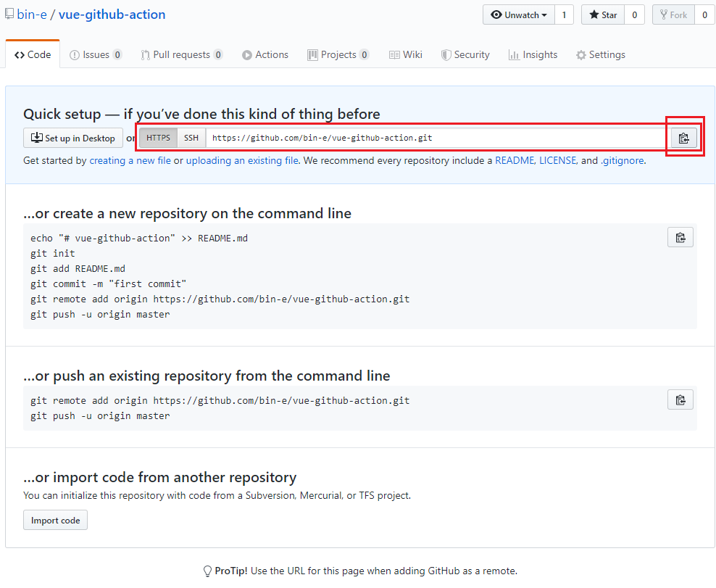Click the repository clone URL field
This screenshot has width=716, height=588.
point(438,138)
